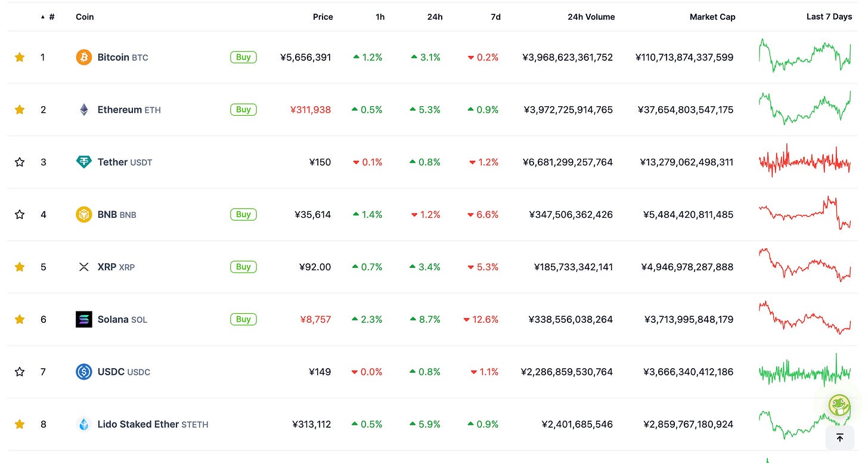Click the back-to-top arrow button
Screen dimensions: 868x463
tap(840, 438)
